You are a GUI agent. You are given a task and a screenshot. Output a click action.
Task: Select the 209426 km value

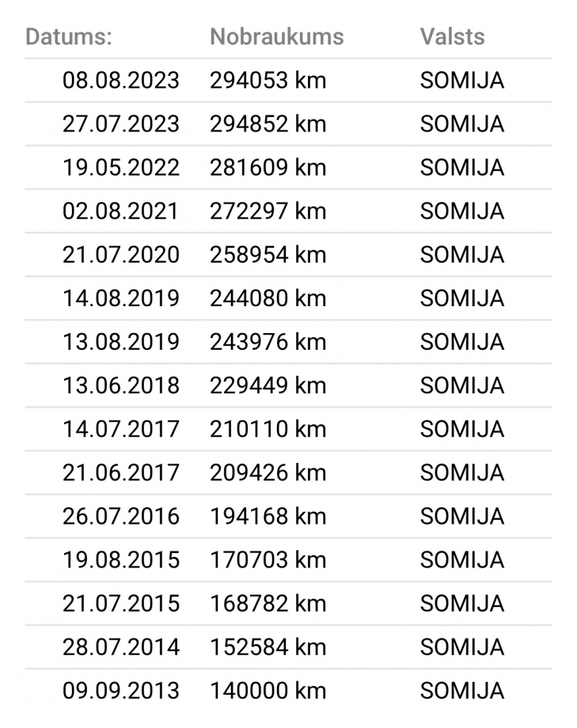[x=268, y=472]
